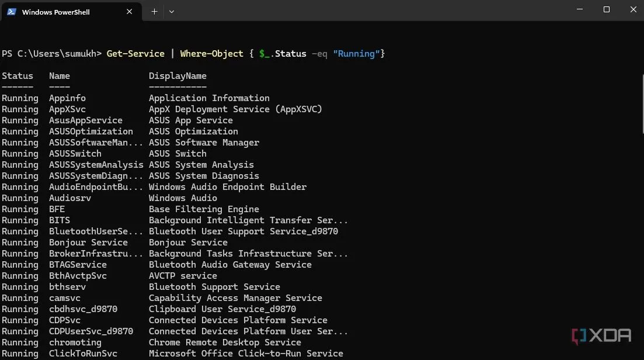644x360 pixels.
Task: Click Background Intelligent Transfer Ser... text
Action: 249,220
